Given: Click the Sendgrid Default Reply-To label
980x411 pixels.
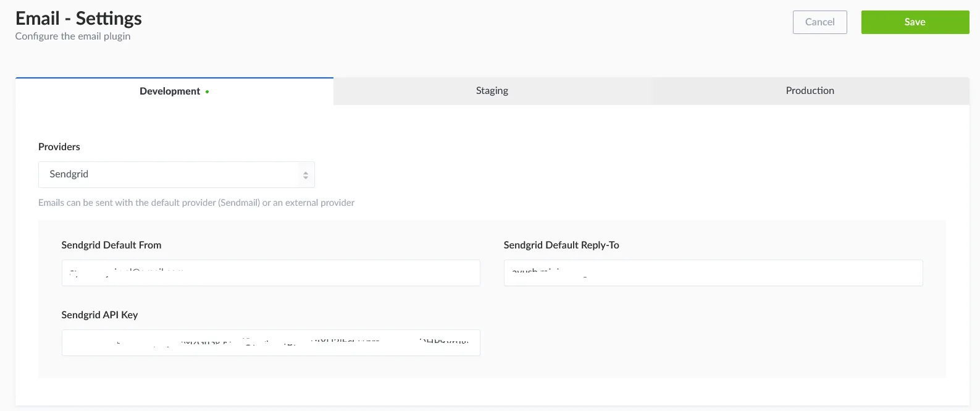Looking at the screenshot, I should click(x=561, y=245).
